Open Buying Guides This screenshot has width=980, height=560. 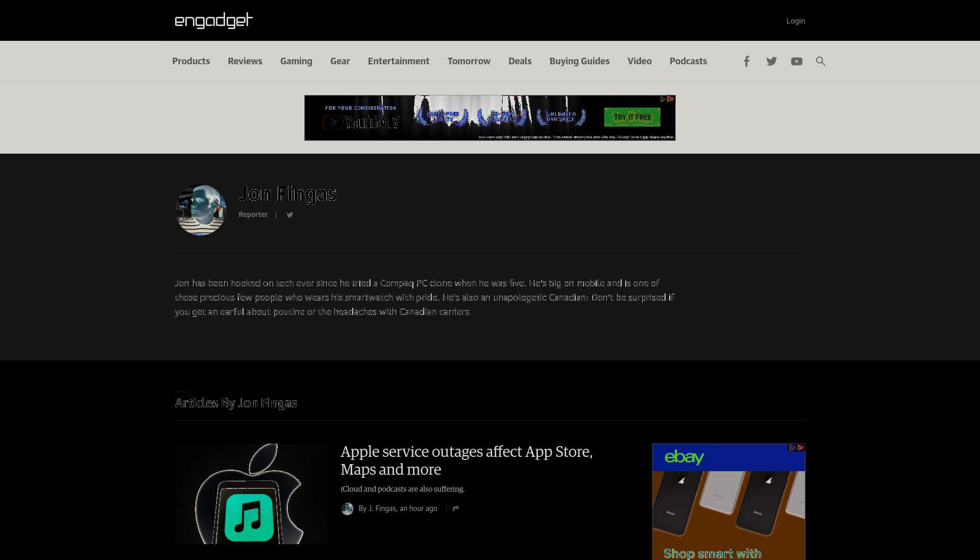pyautogui.click(x=579, y=61)
